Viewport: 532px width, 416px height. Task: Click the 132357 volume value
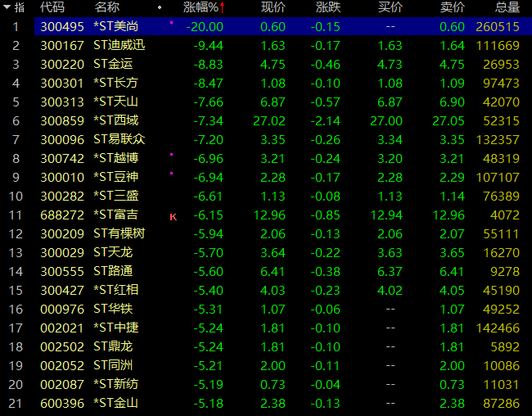coord(498,140)
